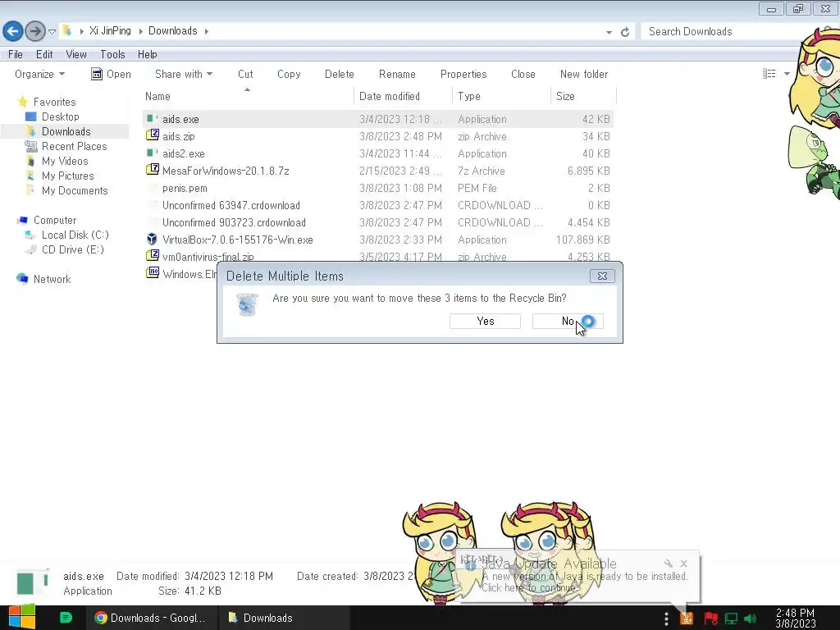
Task: Click the vm0antivirus-final.zip archive icon
Action: point(153,256)
